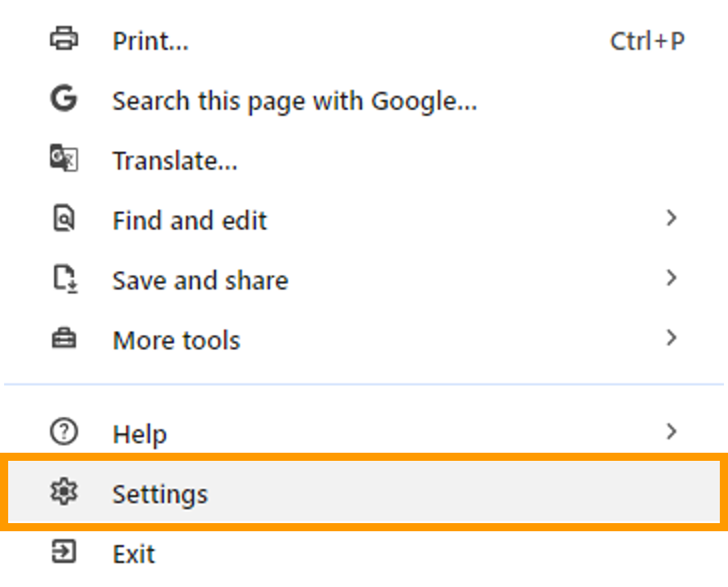This screenshot has width=728, height=587.
Task: Click the Find and edit page-search icon
Action: pos(63,219)
